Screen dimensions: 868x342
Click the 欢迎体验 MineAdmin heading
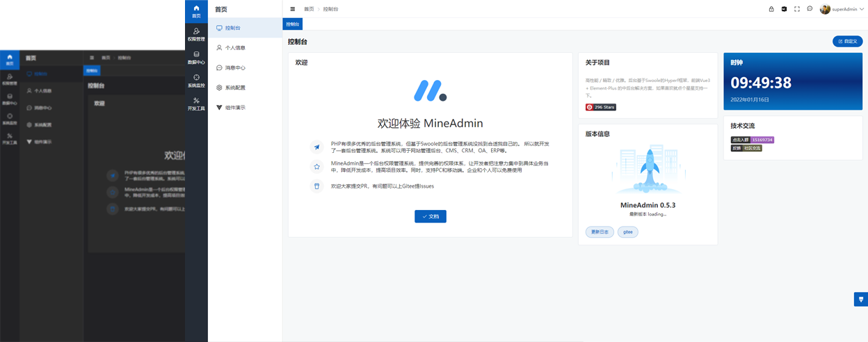[431, 123]
